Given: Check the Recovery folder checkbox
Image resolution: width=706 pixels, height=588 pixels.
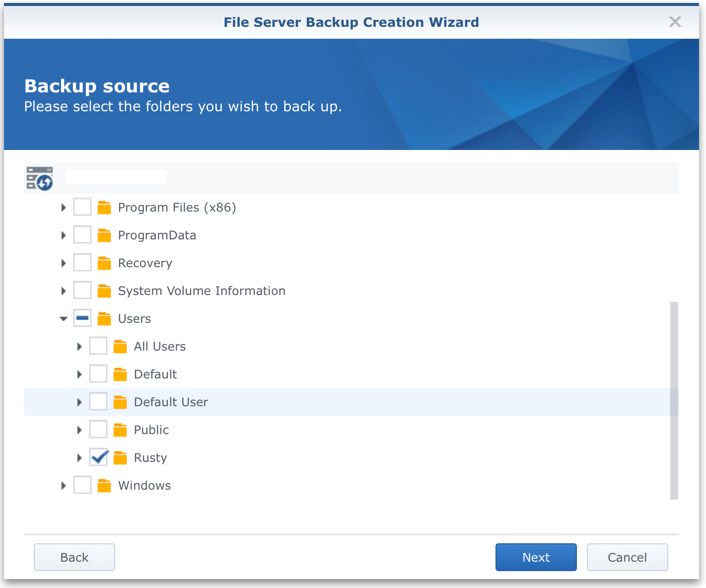Looking at the screenshot, I should (x=82, y=262).
